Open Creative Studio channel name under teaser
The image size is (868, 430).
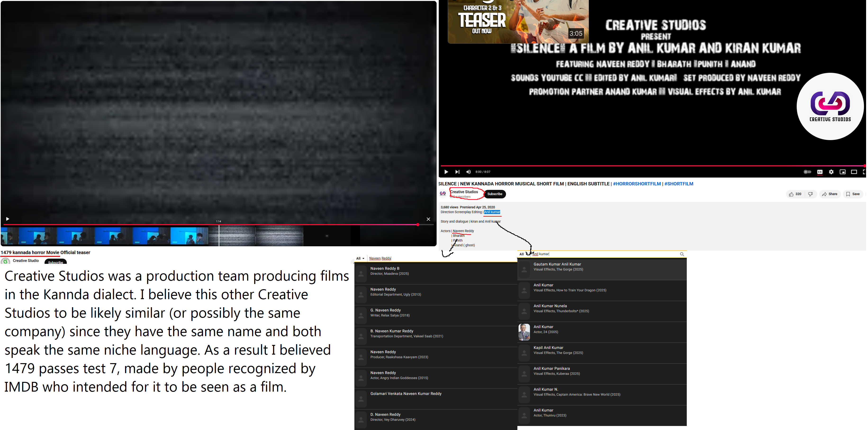(26, 261)
